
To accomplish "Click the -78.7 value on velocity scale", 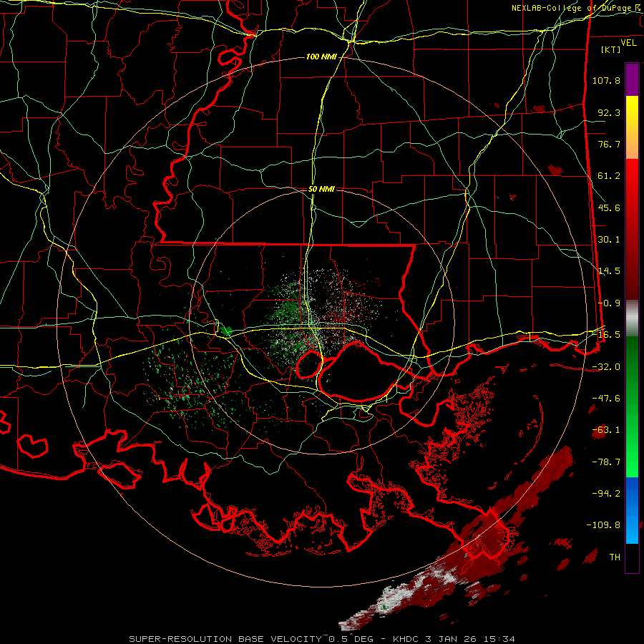I will pyautogui.click(x=606, y=462).
